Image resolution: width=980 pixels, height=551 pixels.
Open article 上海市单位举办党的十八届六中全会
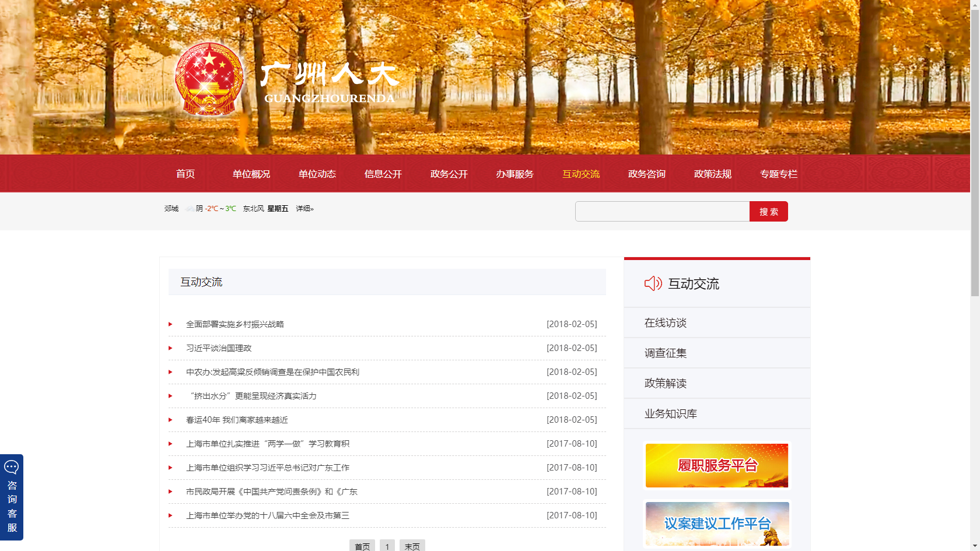click(268, 515)
